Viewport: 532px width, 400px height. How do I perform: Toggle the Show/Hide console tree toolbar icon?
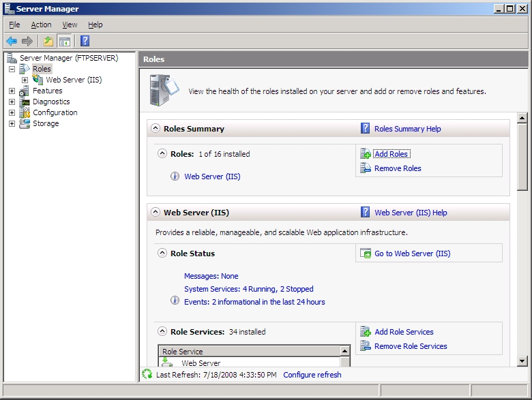point(65,42)
